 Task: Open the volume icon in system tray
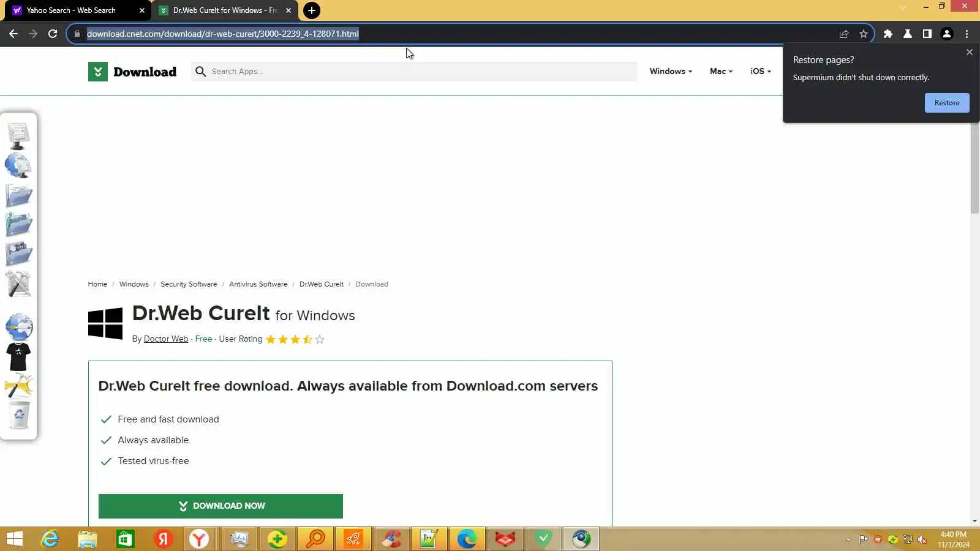coord(922,539)
